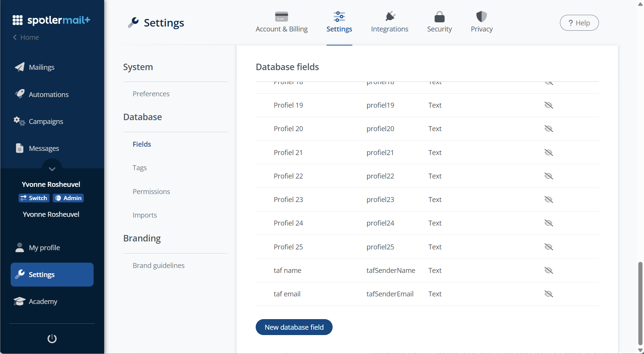
Task: Click the 'tafSenderName' cell
Action: click(x=391, y=270)
